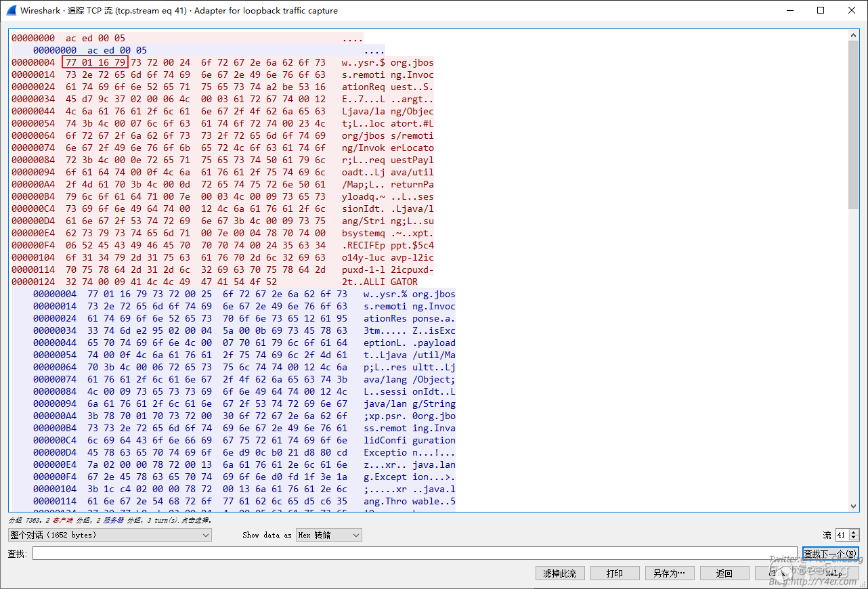Open the 整个对话 conversation dropdown

click(110, 535)
